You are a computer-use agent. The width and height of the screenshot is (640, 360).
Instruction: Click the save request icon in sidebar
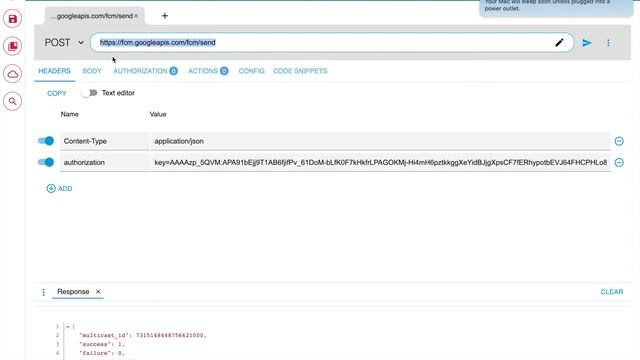13,19
